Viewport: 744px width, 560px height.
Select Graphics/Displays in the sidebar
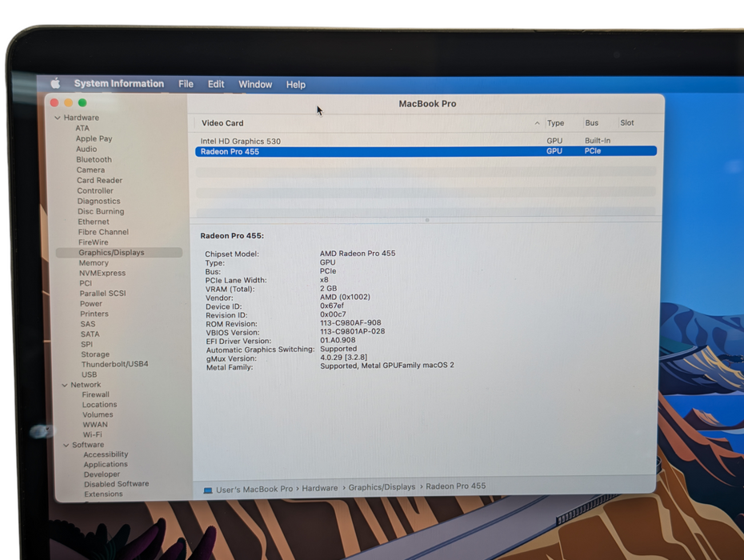pos(118,253)
